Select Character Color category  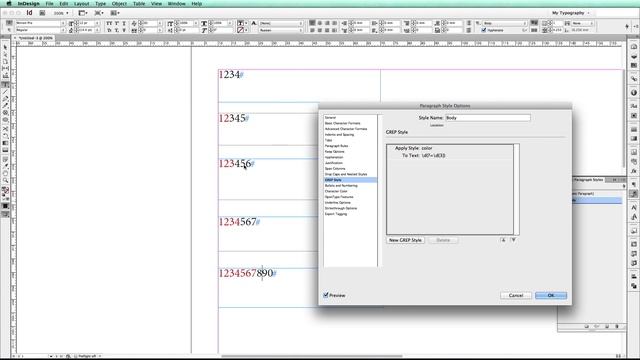(336, 191)
